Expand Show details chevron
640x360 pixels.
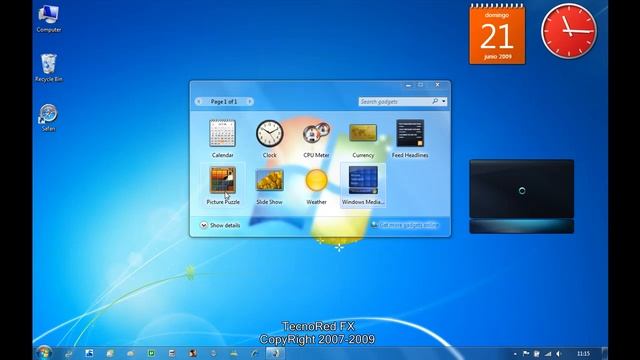coord(204,225)
